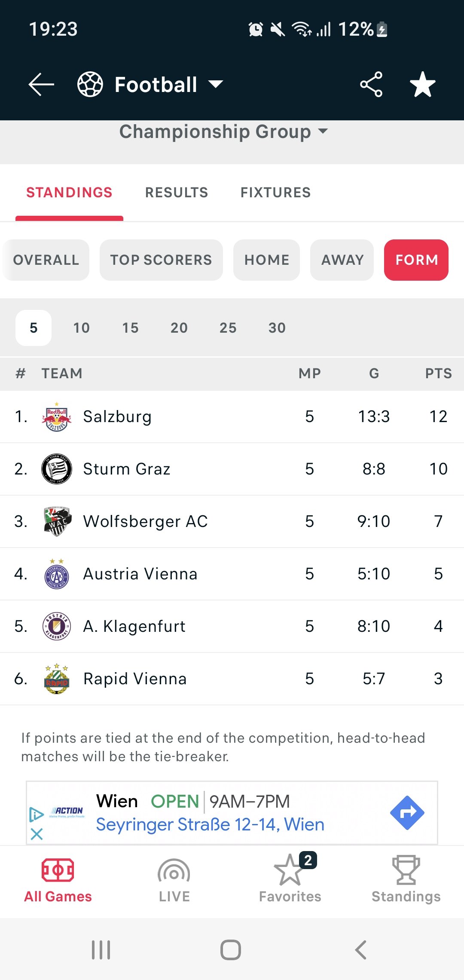The height and width of the screenshot is (980, 464).
Task: Select the Overall standings filter
Action: click(46, 260)
